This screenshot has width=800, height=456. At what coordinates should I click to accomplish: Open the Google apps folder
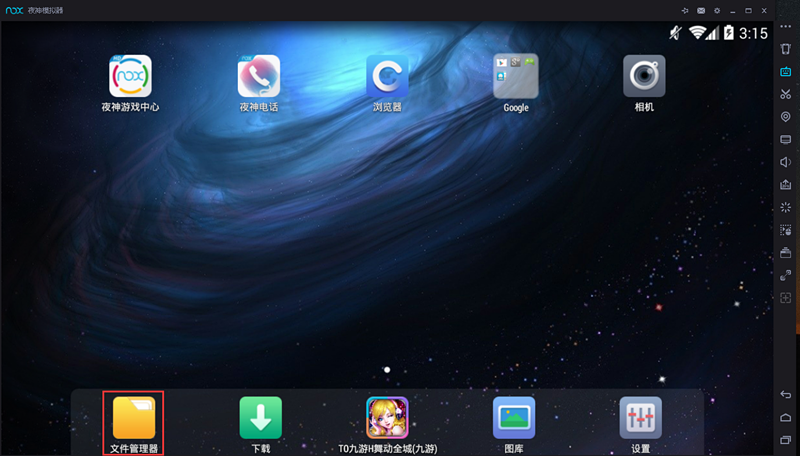(516, 76)
